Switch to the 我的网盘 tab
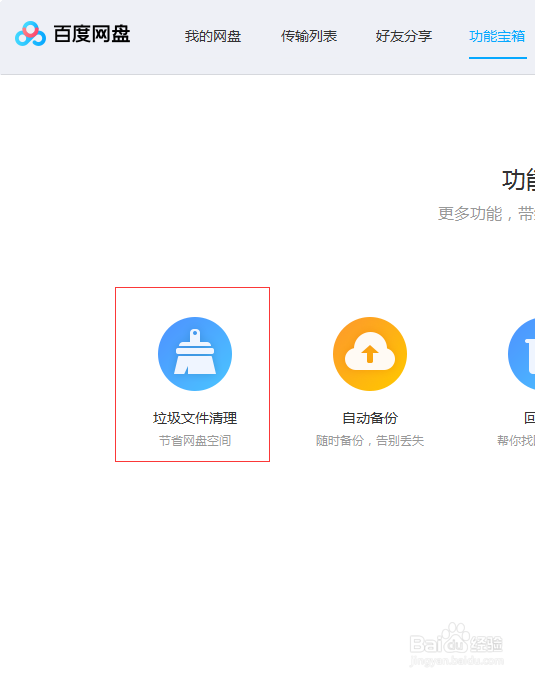The width and height of the screenshot is (535, 680). pos(213,36)
